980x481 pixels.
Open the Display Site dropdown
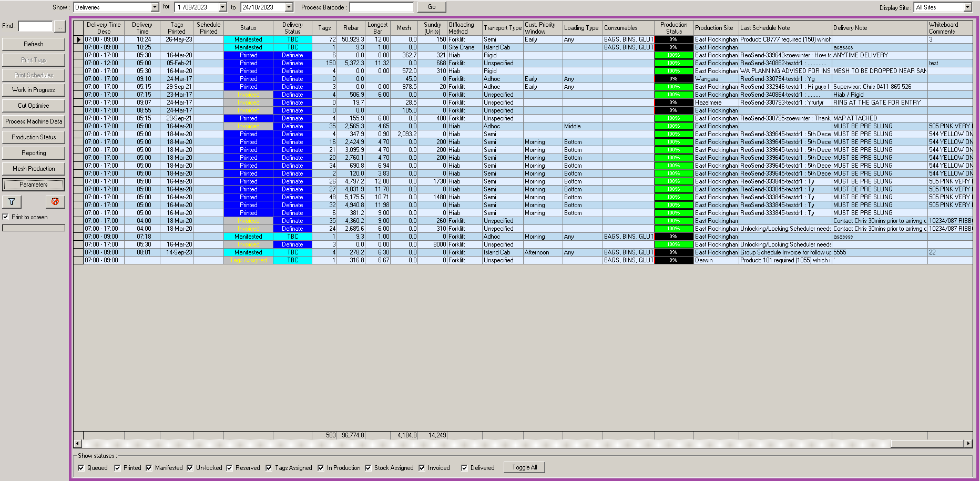point(967,7)
